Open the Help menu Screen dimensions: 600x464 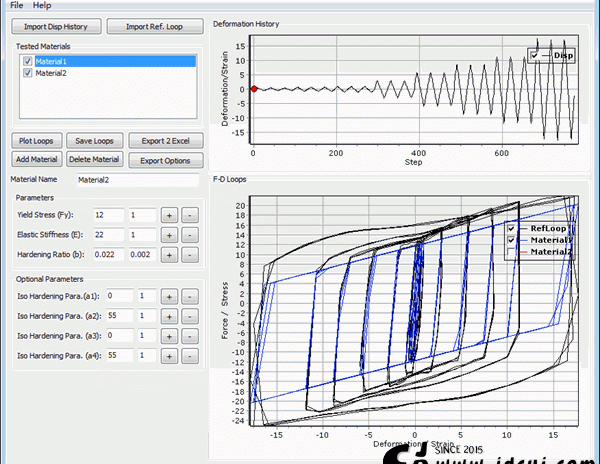[x=42, y=6]
